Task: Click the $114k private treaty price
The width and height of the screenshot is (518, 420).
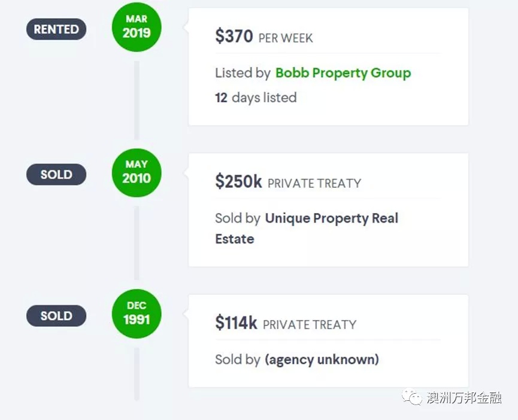Action: pos(286,323)
